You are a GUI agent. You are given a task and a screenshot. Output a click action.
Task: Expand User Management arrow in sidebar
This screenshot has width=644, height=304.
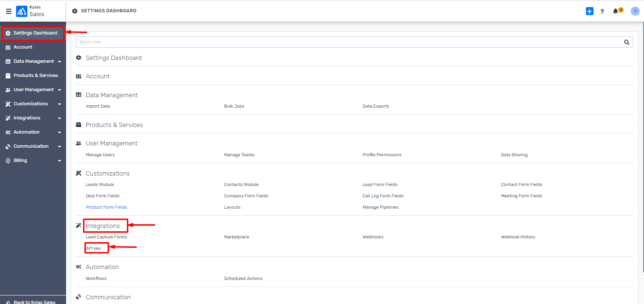[59, 90]
